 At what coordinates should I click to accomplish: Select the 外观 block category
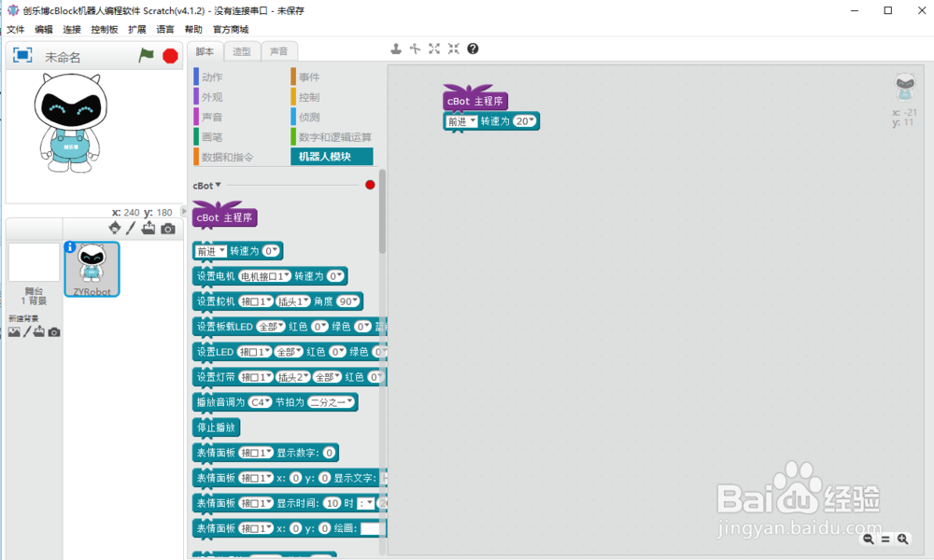coord(211,97)
